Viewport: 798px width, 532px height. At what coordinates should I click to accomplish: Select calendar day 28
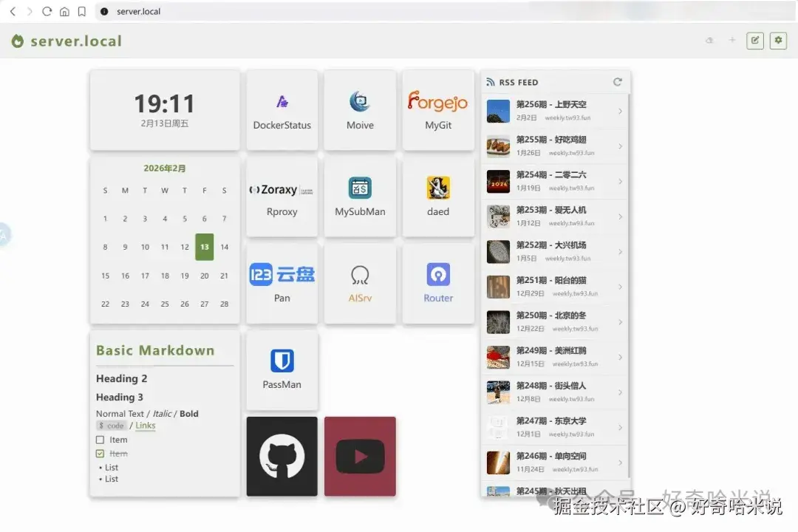point(225,304)
